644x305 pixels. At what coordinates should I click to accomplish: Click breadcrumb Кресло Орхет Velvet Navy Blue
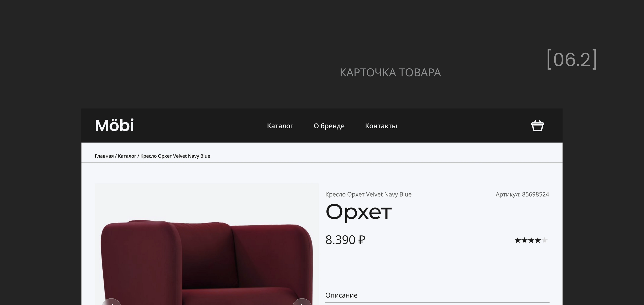(175, 156)
